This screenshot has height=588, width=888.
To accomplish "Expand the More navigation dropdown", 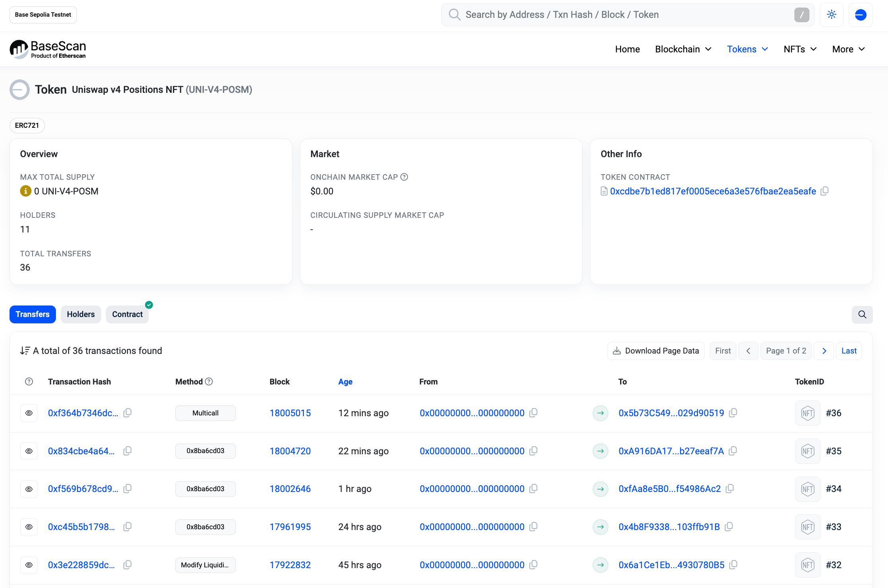I will (849, 49).
